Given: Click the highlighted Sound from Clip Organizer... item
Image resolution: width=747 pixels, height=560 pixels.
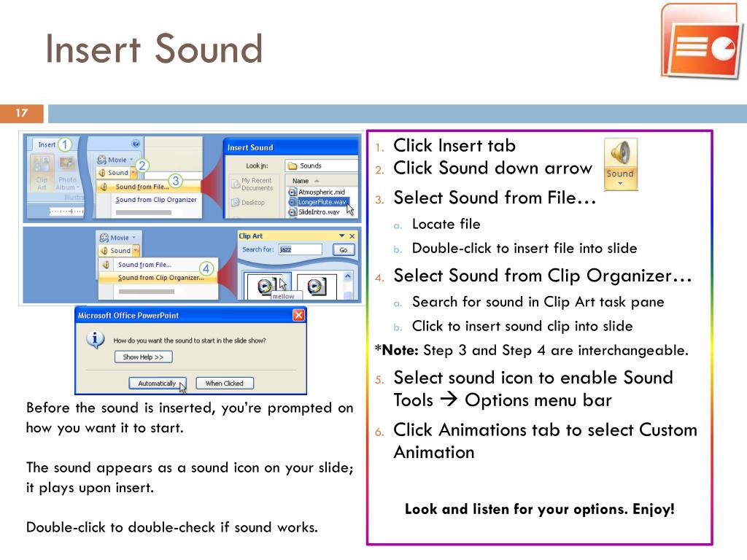Looking at the screenshot, I should tap(158, 278).
